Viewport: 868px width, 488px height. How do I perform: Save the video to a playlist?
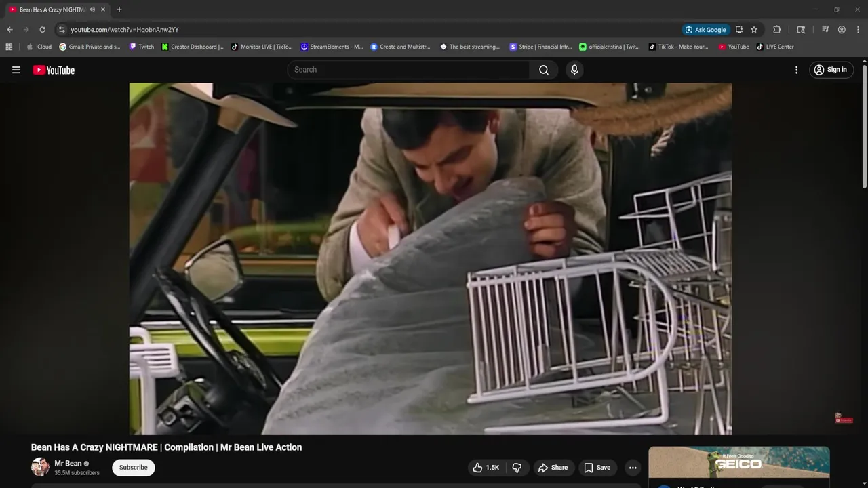point(597,468)
